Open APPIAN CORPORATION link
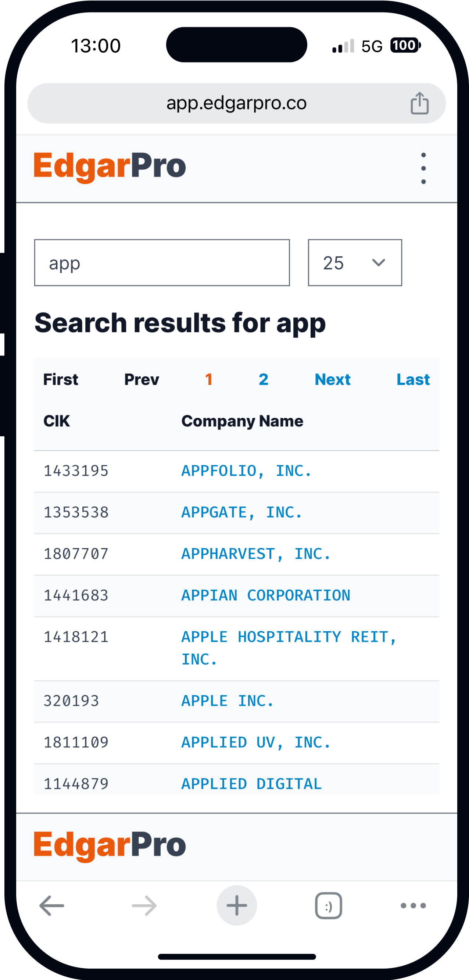The image size is (469, 980). (265, 595)
